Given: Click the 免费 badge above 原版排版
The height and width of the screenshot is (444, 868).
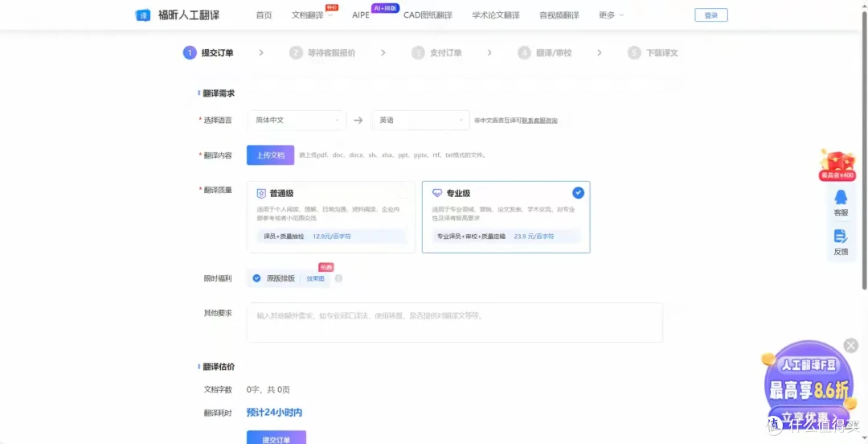Looking at the screenshot, I should click(326, 267).
